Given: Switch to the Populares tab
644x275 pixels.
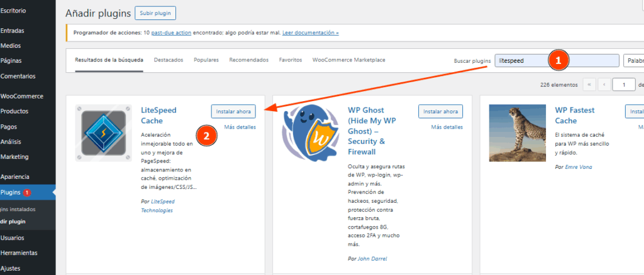Looking at the screenshot, I should (206, 60).
